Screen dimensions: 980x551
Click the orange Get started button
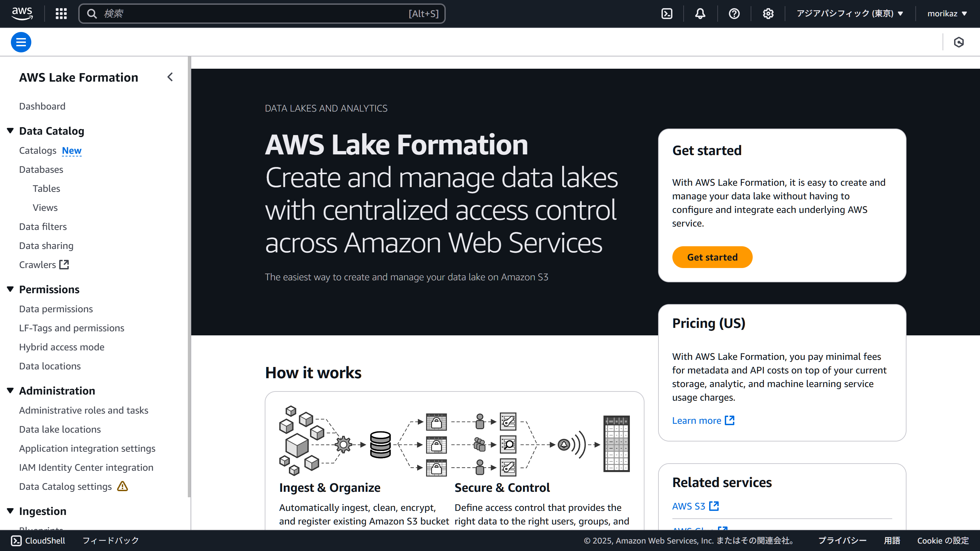click(x=712, y=257)
